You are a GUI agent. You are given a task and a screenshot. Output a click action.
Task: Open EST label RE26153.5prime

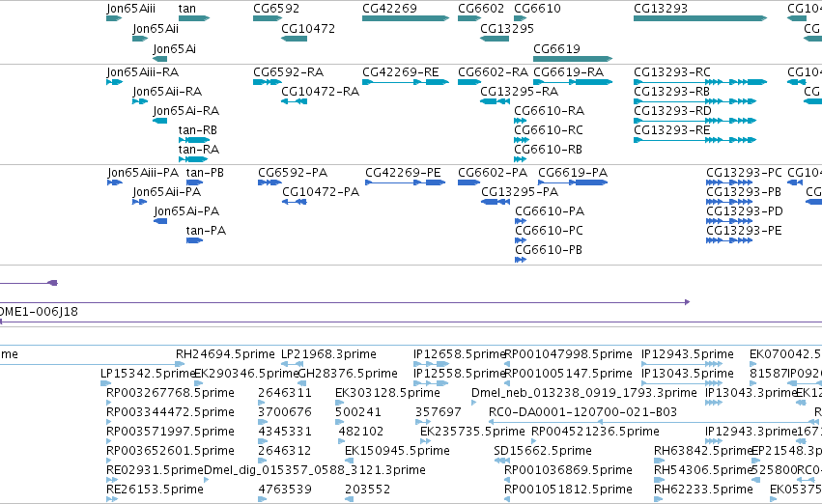coord(155,490)
